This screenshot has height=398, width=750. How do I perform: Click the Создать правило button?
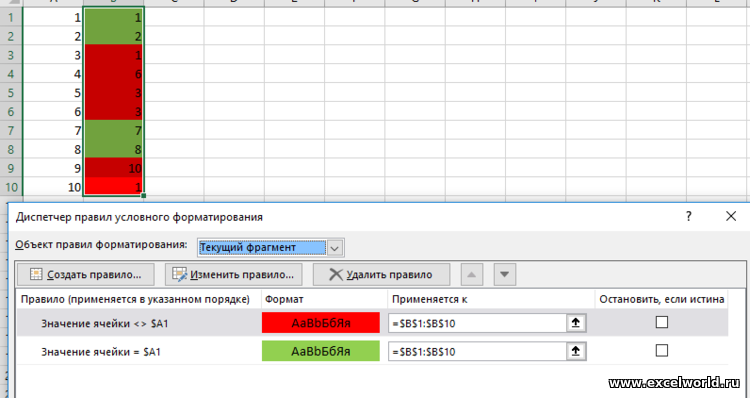coord(86,275)
